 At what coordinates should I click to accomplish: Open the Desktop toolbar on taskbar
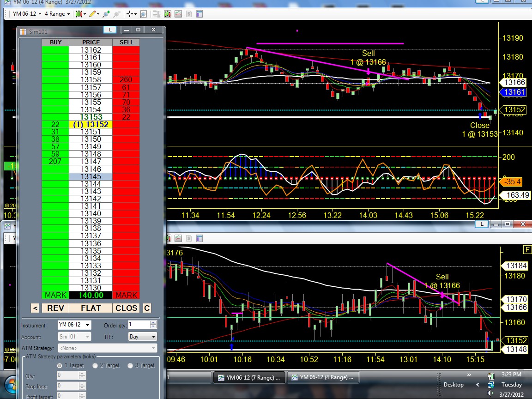click(x=453, y=385)
